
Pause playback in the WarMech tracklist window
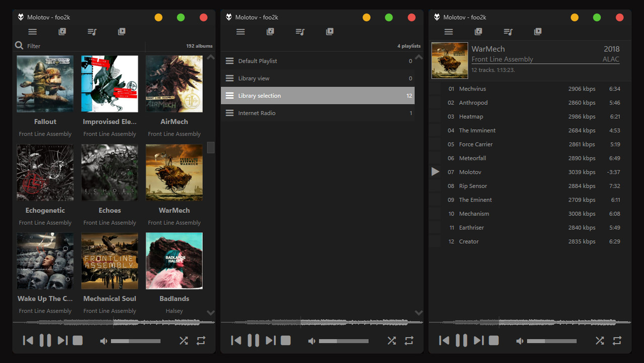461,340
